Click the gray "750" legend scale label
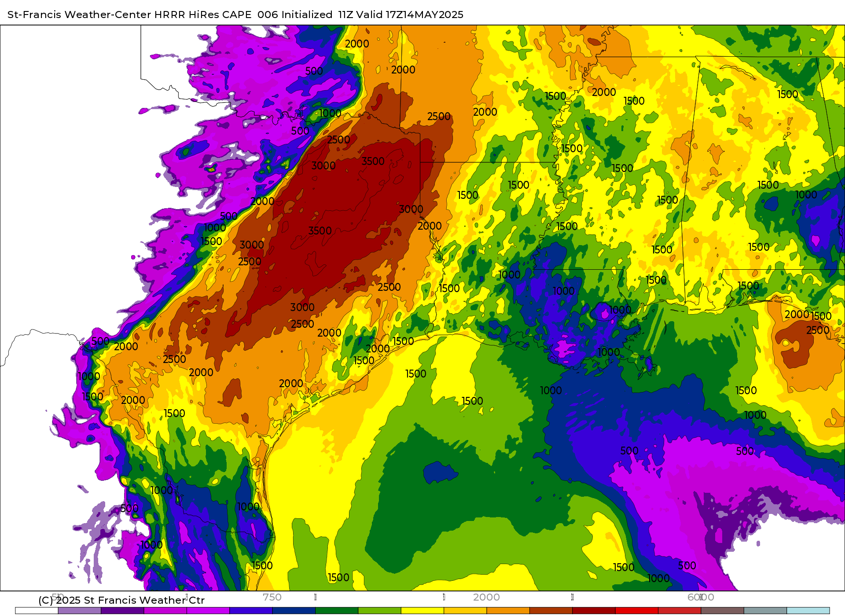 point(272,597)
